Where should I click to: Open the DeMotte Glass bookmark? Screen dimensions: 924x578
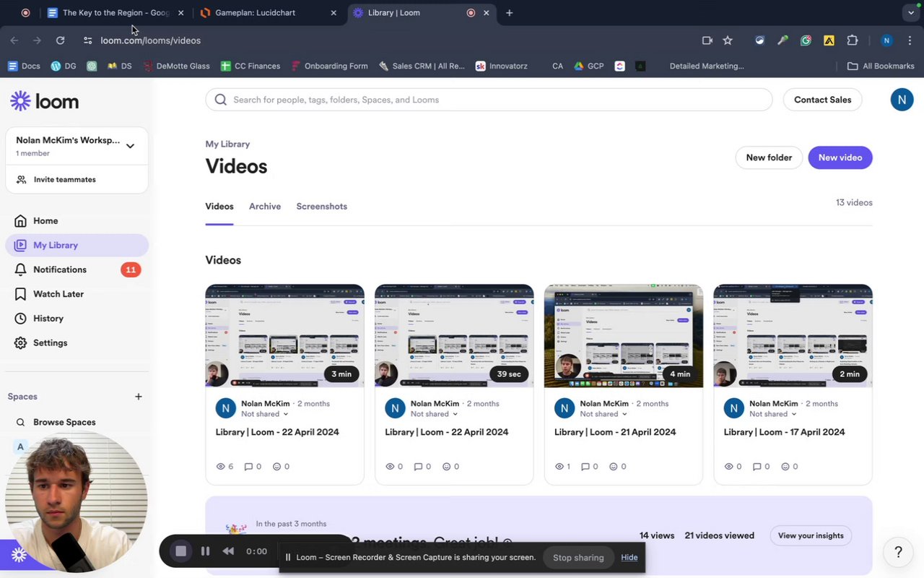click(x=176, y=66)
